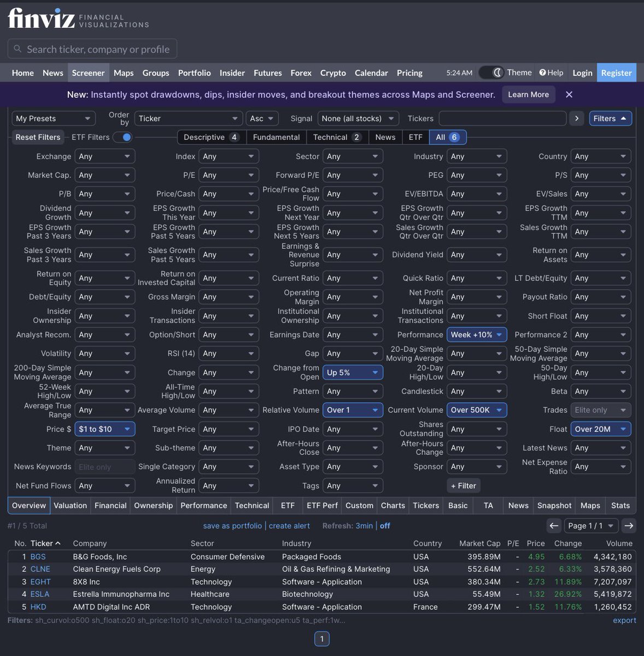
Task: Click the Login link
Action: (582, 73)
